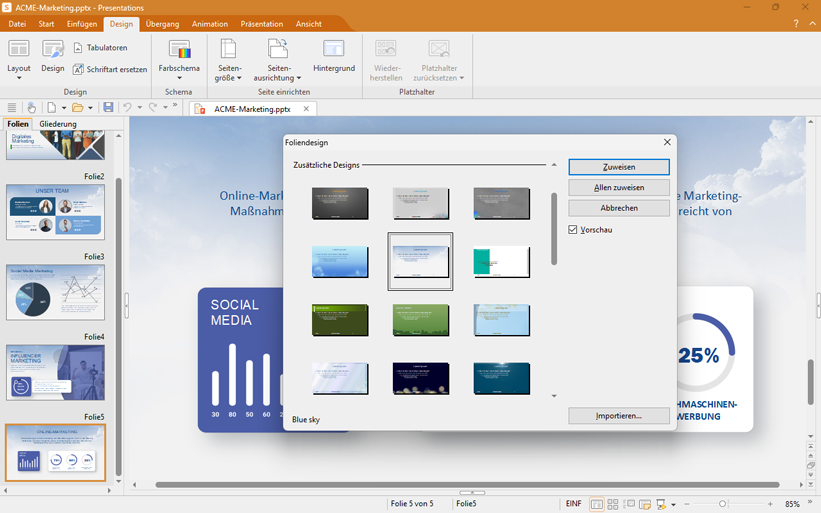Toggle the Vorschau checkbox

[x=573, y=230]
